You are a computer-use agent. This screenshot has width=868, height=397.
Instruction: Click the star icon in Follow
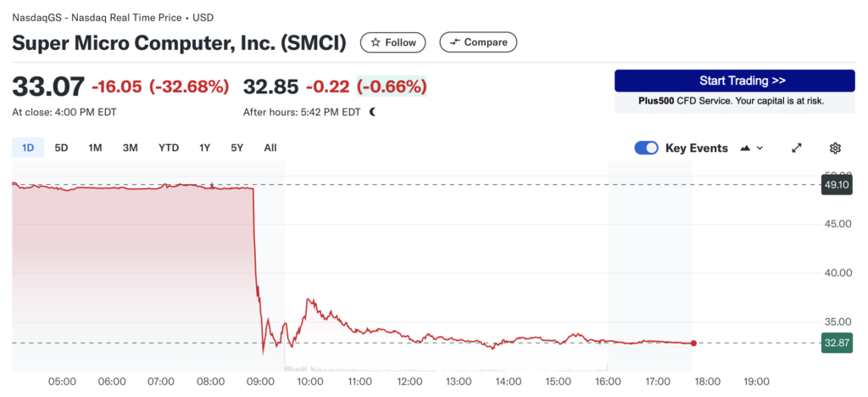[376, 42]
